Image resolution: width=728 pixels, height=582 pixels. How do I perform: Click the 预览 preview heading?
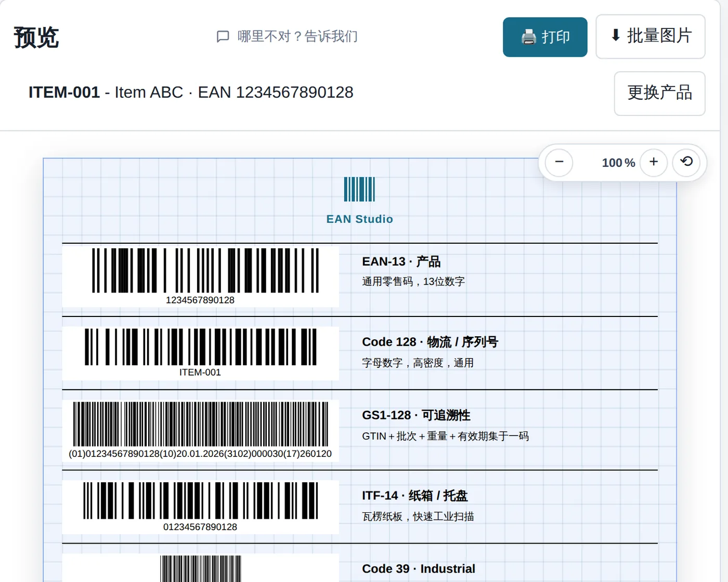36,37
